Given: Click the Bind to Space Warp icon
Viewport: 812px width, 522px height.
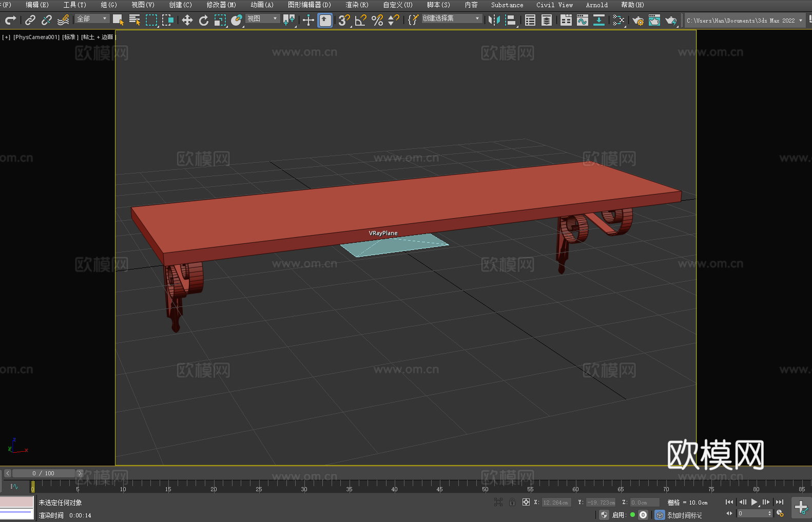Looking at the screenshot, I should click(x=63, y=20).
